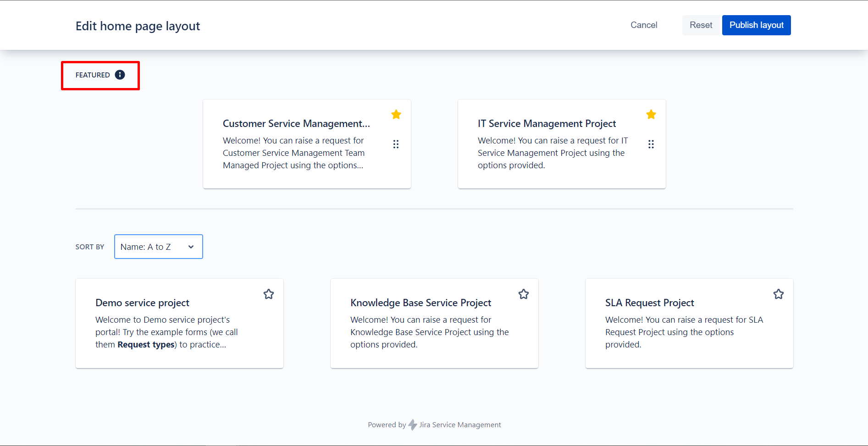Change sorting from Name: A to Z
This screenshot has height=446, width=868.
pyautogui.click(x=158, y=247)
